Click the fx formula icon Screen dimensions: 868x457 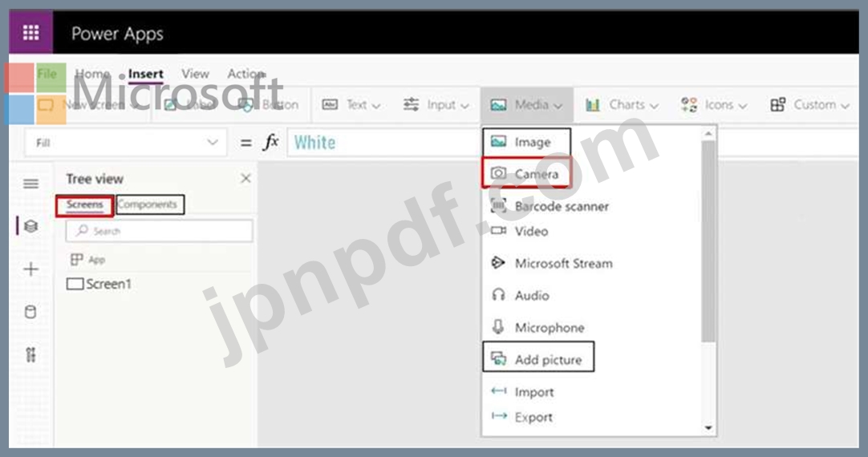click(x=270, y=143)
